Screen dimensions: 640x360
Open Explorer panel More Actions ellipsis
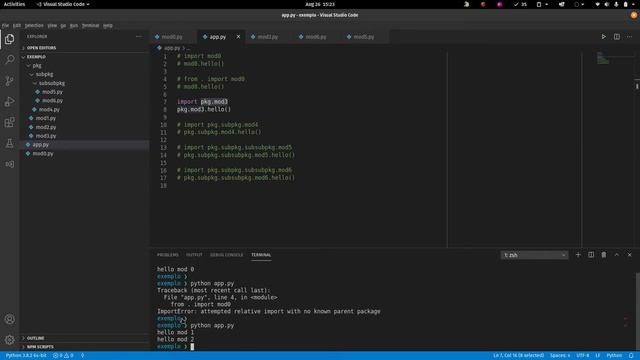click(139, 36)
